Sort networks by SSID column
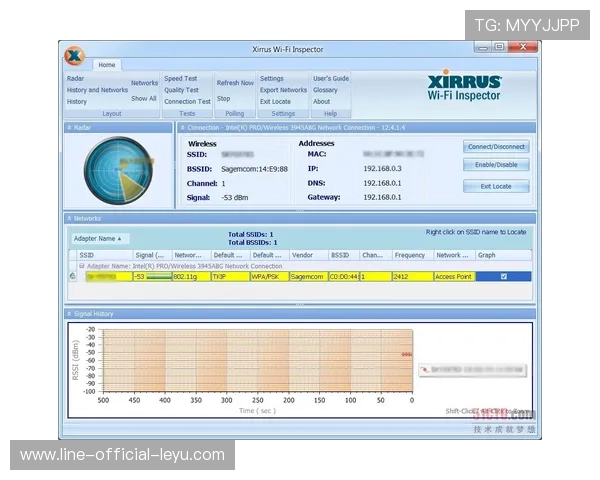Screen dimensions: 600x480 [105, 255]
